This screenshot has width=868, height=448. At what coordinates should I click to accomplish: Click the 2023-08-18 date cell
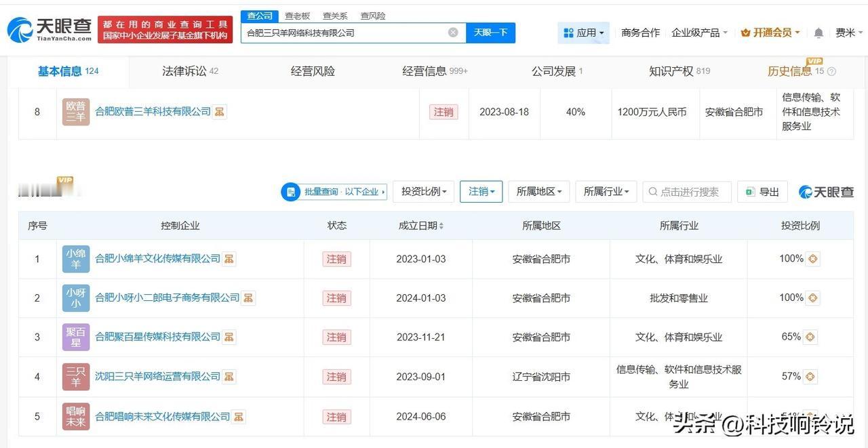pyautogui.click(x=504, y=112)
